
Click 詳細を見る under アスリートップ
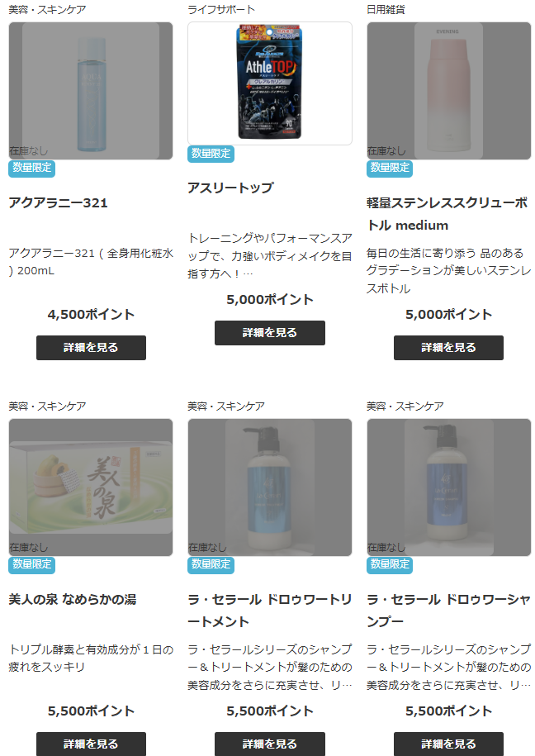pyautogui.click(x=270, y=333)
